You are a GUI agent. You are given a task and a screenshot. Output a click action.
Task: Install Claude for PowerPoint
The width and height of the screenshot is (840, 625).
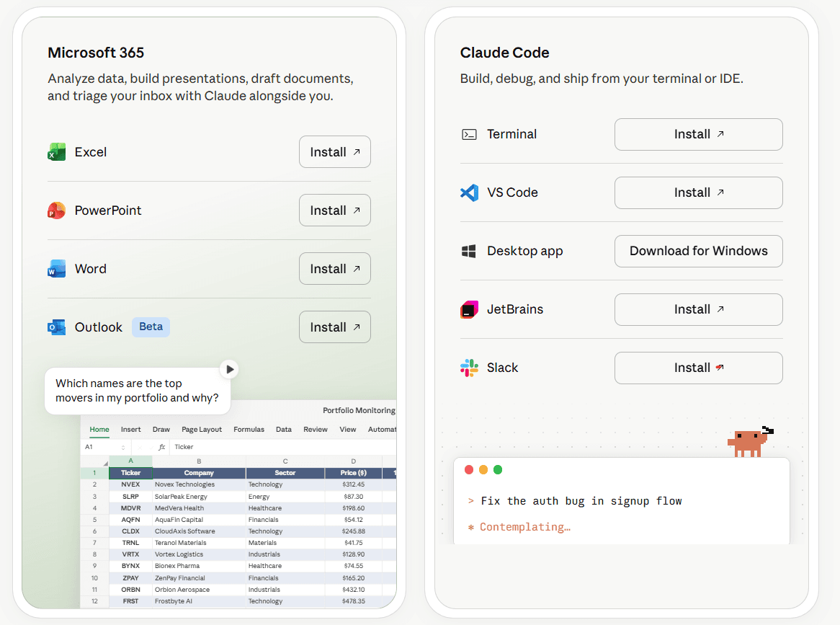(x=335, y=210)
